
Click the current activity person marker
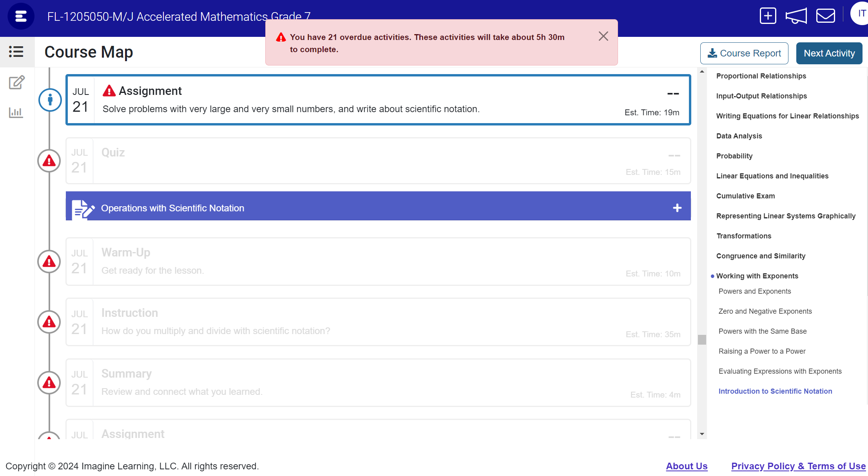pyautogui.click(x=50, y=100)
